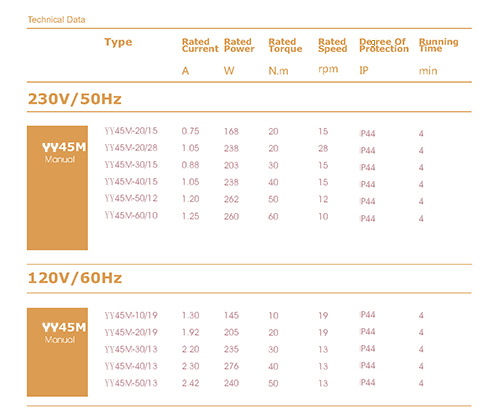Click the rated power value "240"
The width and height of the screenshot is (500, 420).
(x=231, y=383)
